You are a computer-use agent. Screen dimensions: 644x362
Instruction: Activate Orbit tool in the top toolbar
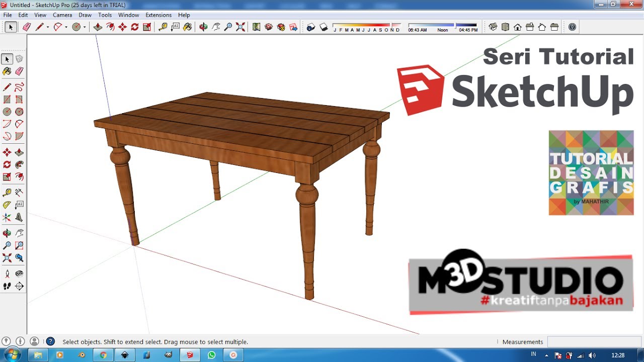click(x=203, y=27)
